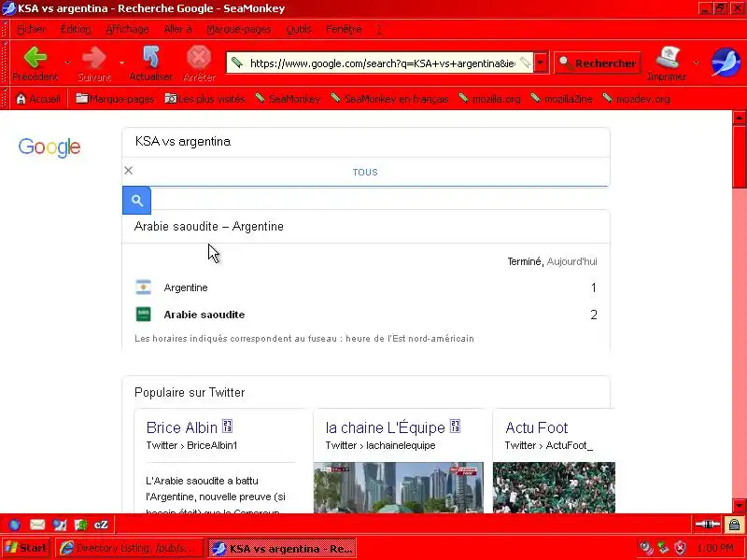Open the Outils menu
The image size is (747, 560).
(x=298, y=29)
